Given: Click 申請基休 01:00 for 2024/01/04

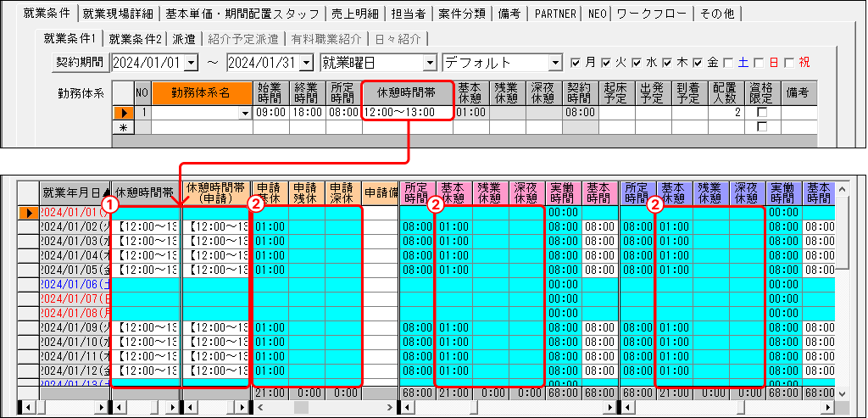Looking at the screenshot, I should pos(270,255).
